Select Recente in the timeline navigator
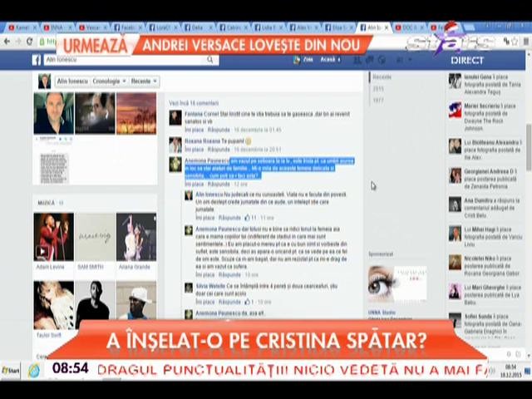The image size is (532, 399). pos(382,77)
